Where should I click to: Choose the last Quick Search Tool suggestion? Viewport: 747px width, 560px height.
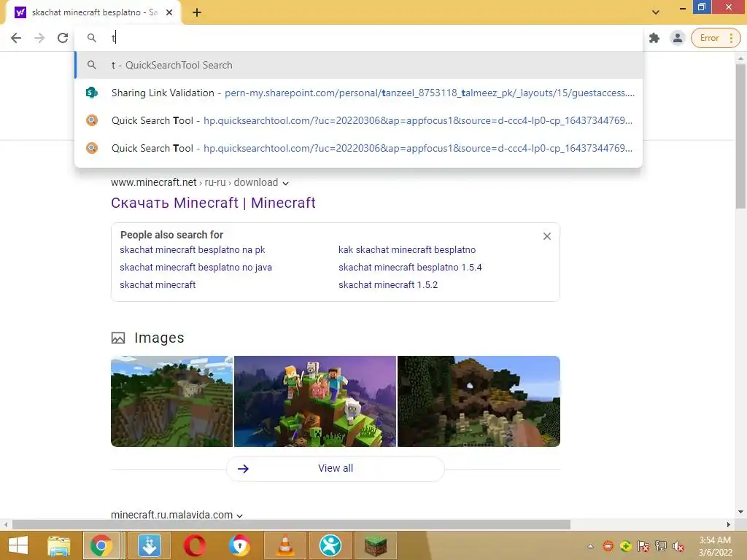point(359,148)
